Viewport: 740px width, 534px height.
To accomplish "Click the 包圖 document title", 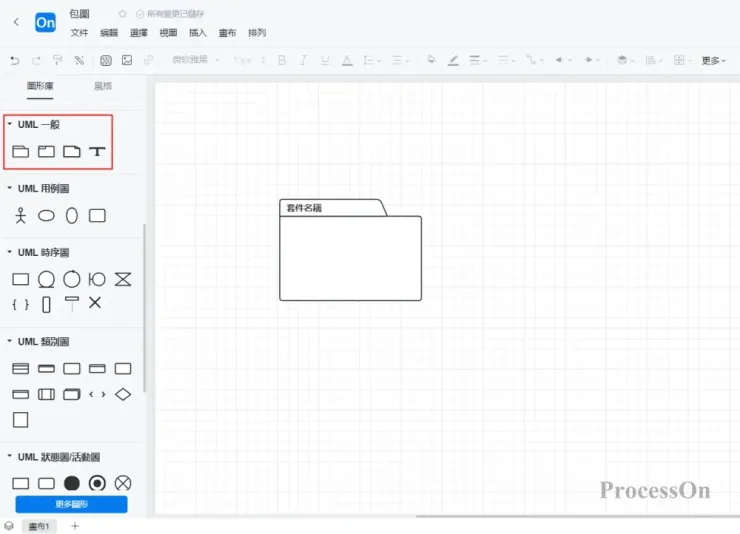I will coord(79,14).
